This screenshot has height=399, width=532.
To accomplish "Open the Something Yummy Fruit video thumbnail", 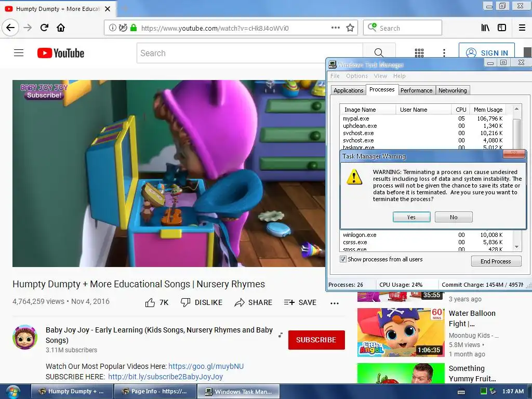I will tap(401, 374).
